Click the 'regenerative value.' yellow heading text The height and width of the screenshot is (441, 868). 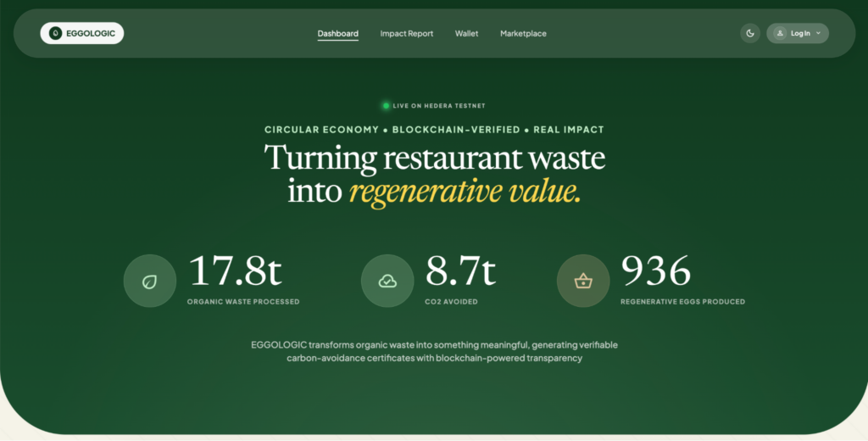point(465,192)
